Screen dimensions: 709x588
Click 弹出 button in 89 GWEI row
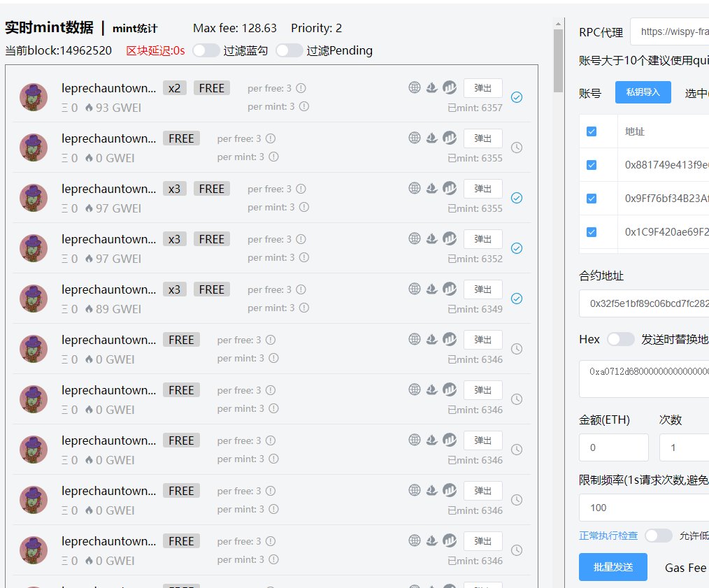483,289
